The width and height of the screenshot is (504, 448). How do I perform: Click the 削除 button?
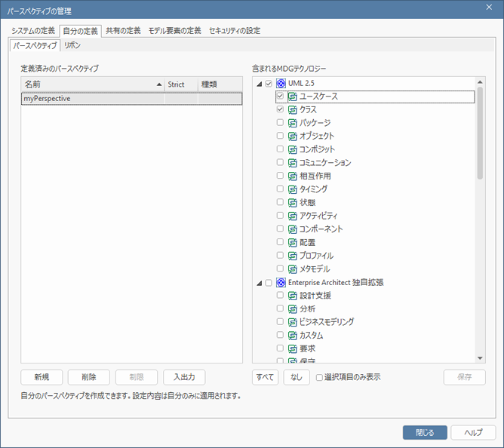click(89, 377)
